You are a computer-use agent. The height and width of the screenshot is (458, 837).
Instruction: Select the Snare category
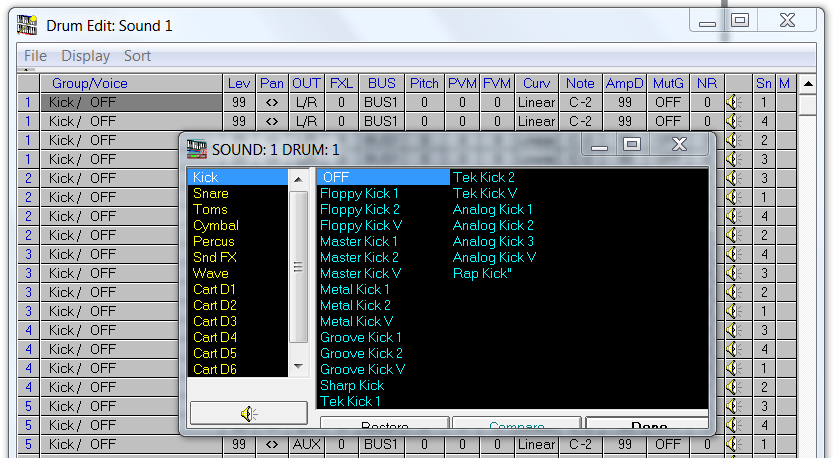(x=210, y=193)
